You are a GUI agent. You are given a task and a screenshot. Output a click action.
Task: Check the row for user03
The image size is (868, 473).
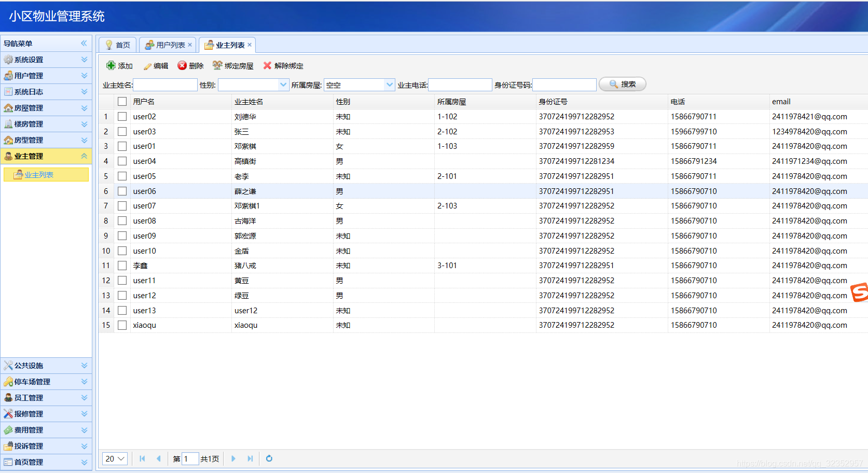click(122, 132)
